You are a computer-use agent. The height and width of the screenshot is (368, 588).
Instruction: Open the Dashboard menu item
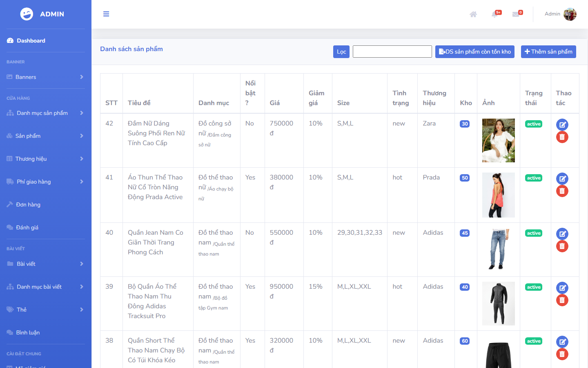tap(46, 40)
